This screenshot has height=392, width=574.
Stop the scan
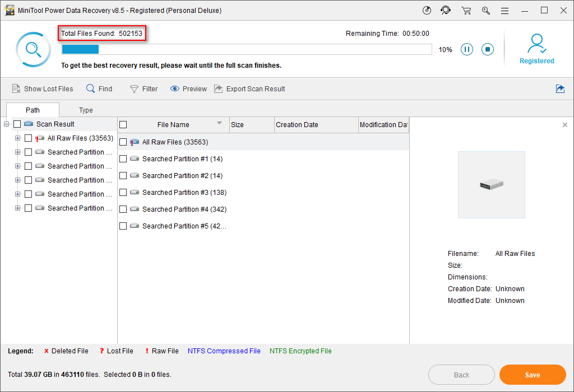click(x=488, y=49)
